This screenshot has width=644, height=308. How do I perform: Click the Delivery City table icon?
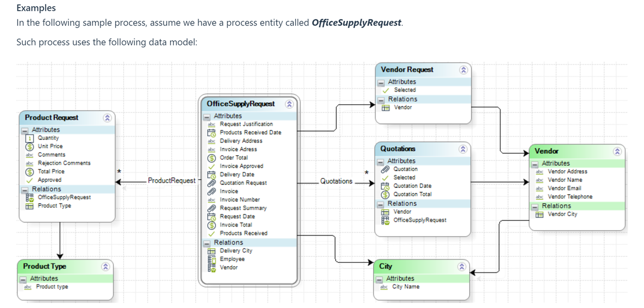coord(211,251)
